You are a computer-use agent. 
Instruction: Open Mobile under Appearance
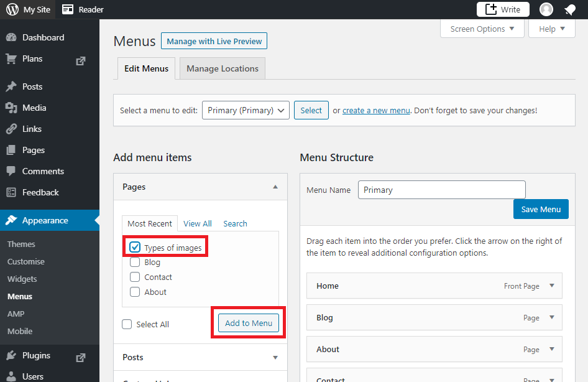click(x=20, y=332)
